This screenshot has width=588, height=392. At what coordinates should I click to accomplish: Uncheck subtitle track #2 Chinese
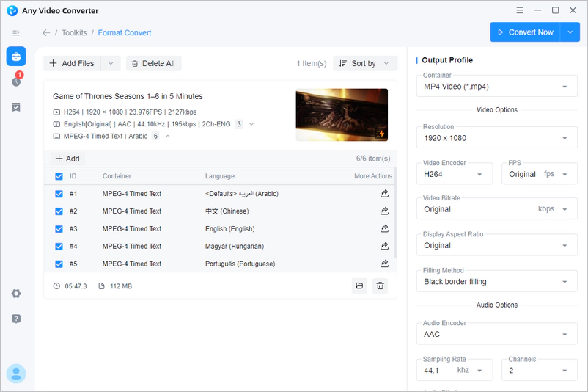click(59, 211)
